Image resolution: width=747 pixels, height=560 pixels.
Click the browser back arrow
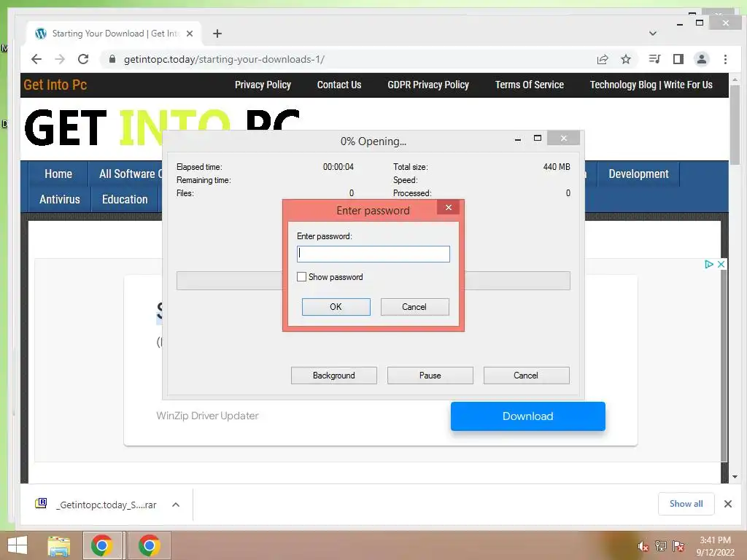tap(36, 59)
